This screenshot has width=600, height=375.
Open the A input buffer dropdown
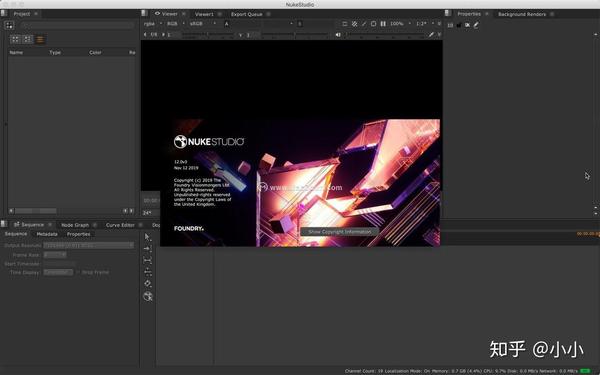point(259,24)
